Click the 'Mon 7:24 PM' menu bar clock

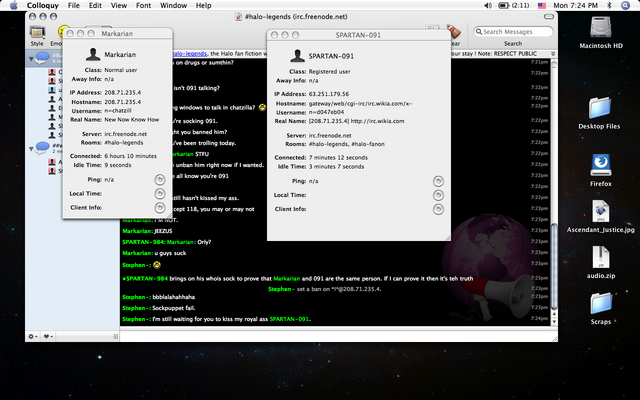tap(576, 5)
